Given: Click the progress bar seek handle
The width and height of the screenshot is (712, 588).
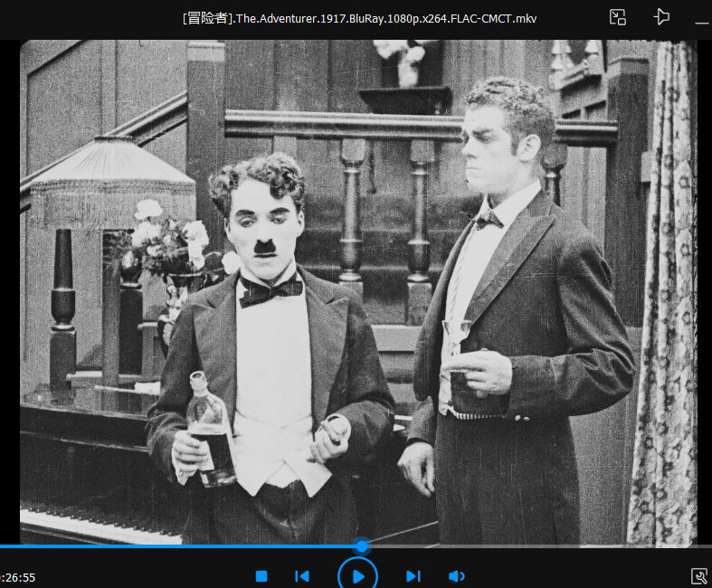Looking at the screenshot, I should [x=362, y=545].
